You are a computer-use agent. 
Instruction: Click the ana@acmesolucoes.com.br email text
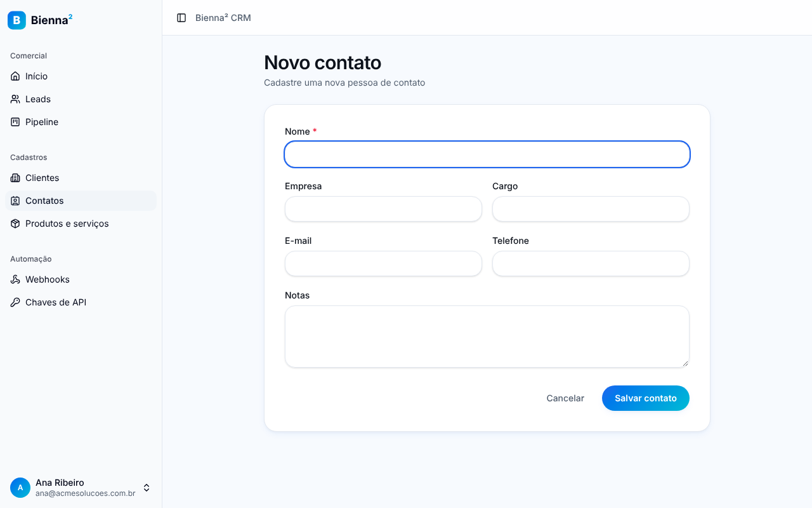pos(86,493)
